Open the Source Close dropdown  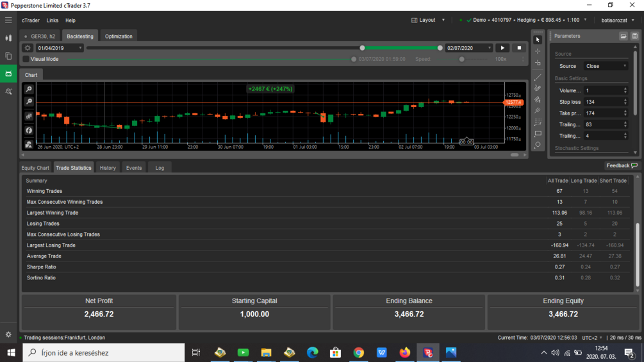click(x=606, y=66)
